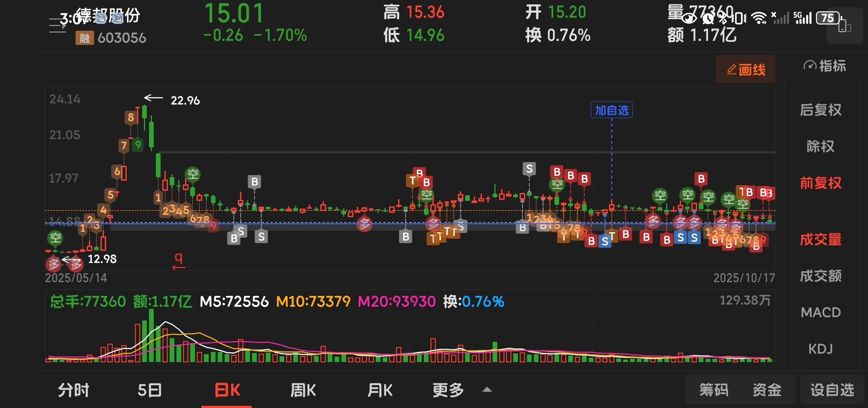
Task: Tap the screen rotation icon at top right
Action: 844,26
